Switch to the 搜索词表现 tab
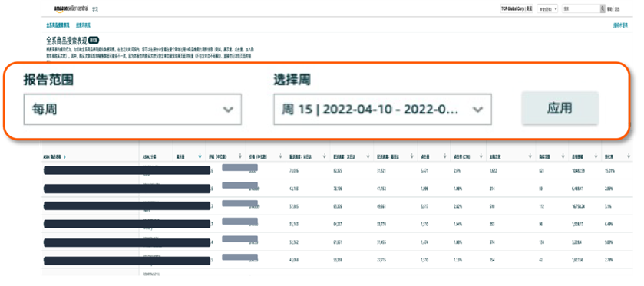Viewport: 644px width, 286px height. pos(83,25)
